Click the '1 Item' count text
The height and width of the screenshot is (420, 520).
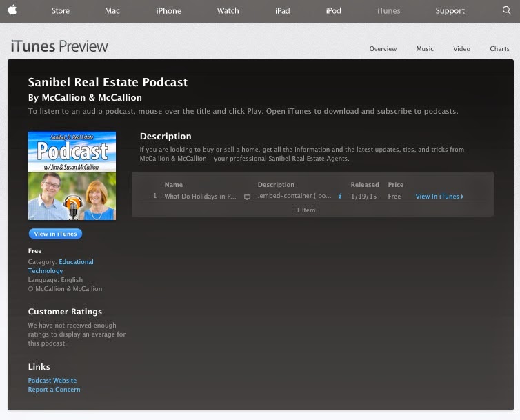click(x=306, y=210)
